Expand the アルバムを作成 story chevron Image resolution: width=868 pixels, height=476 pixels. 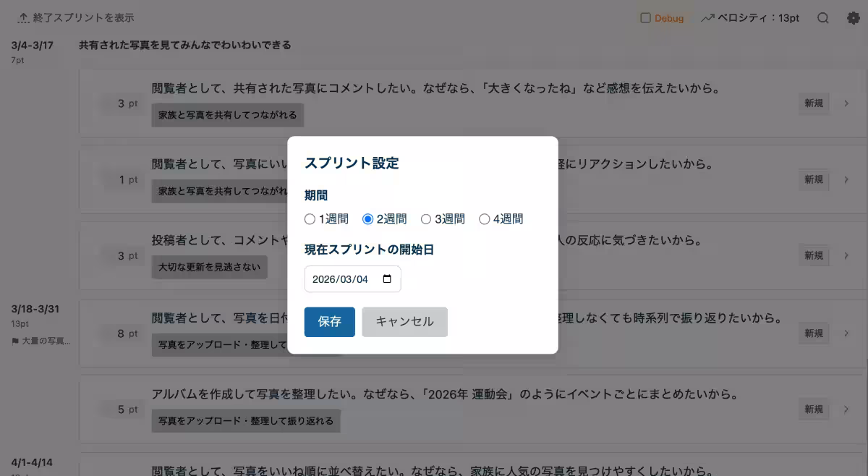(x=846, y=409)
